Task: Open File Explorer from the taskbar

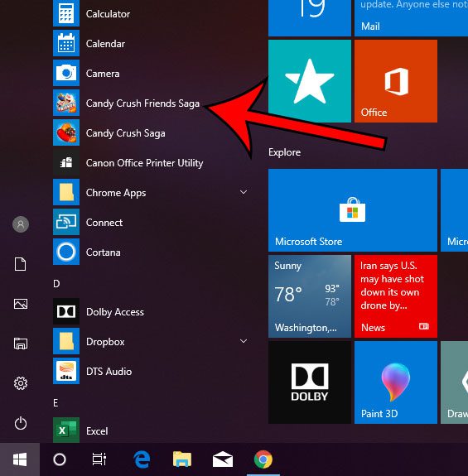Action: (x=182, y=459)
